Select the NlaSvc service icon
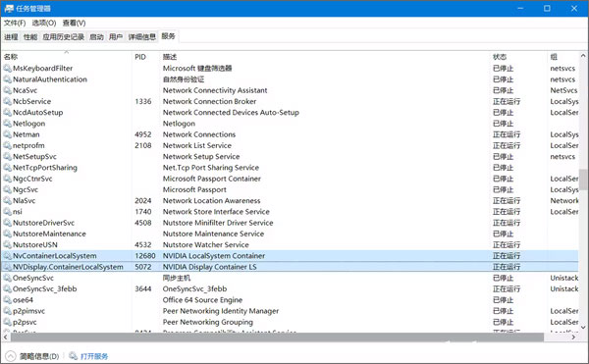Viewport: 589px width, 364px height. coord(7,201)
